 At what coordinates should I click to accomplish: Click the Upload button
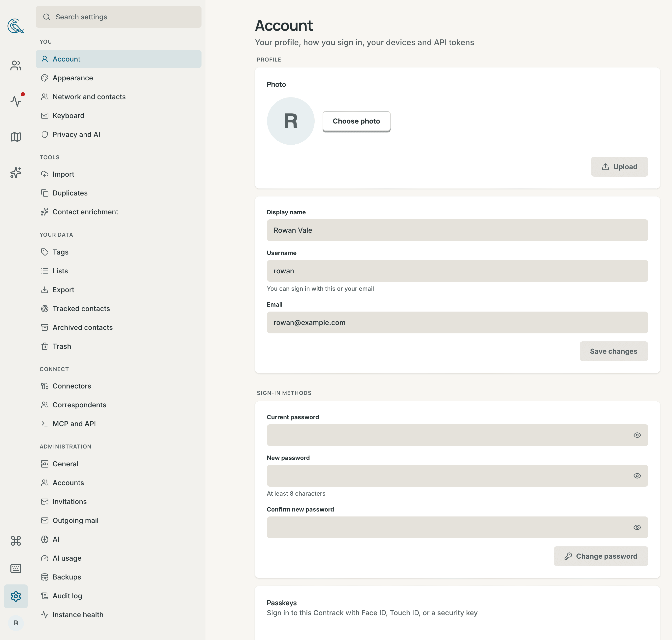point(619,167)
